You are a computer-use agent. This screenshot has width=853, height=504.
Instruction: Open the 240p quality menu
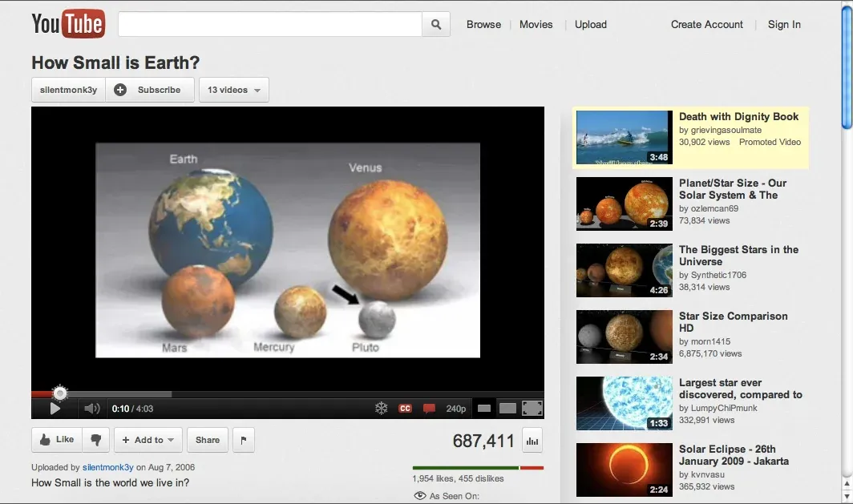[x=456, y=409]
